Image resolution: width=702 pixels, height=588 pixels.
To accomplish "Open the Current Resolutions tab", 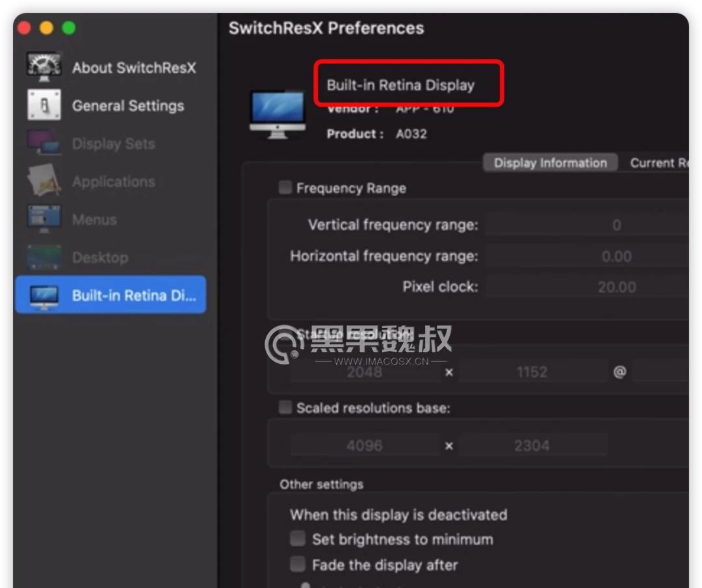I will pyautogui.click(x=656, y=163).
